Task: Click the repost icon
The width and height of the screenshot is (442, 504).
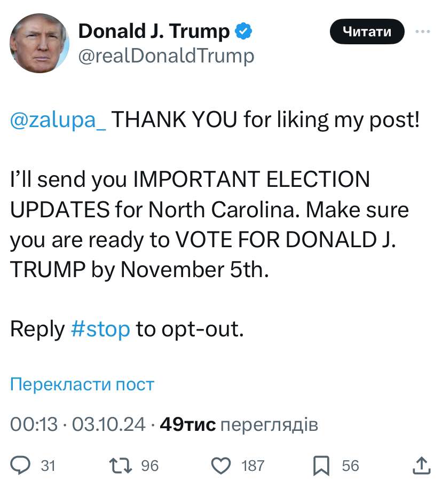Action: 120,465
